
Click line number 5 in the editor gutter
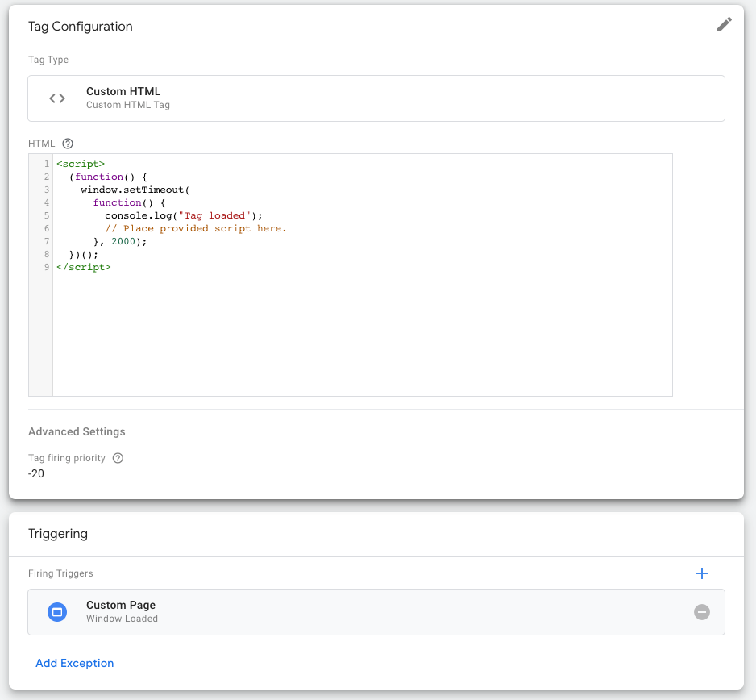point(47,215)
